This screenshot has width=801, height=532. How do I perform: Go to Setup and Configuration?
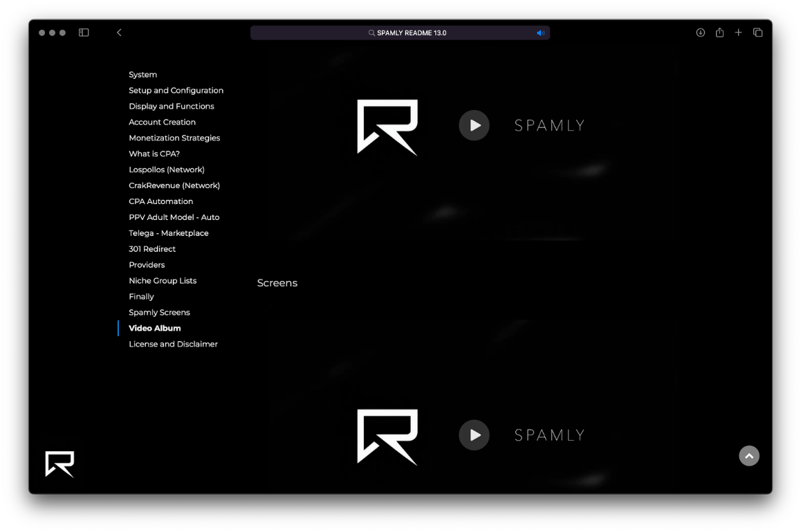coord(176,91)
